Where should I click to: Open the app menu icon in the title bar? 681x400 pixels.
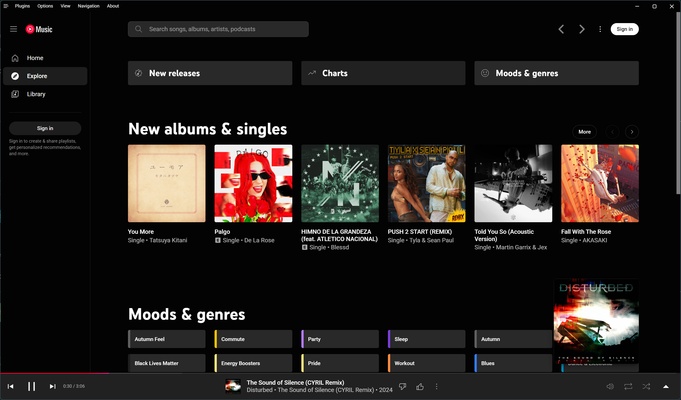(x=6, y=6)
